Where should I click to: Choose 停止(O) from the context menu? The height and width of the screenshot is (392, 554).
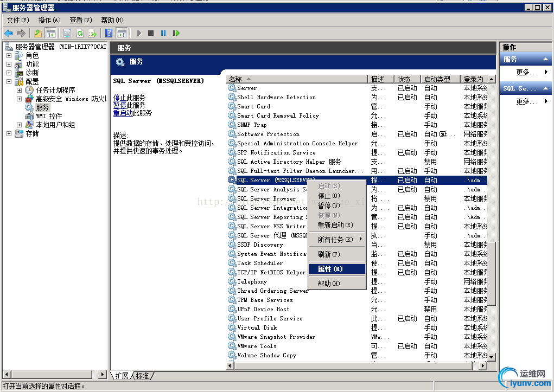(337, 196)
